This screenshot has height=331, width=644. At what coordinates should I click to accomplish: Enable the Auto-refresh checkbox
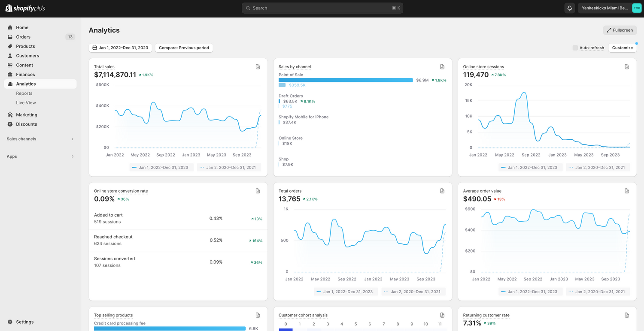(575, 48)
